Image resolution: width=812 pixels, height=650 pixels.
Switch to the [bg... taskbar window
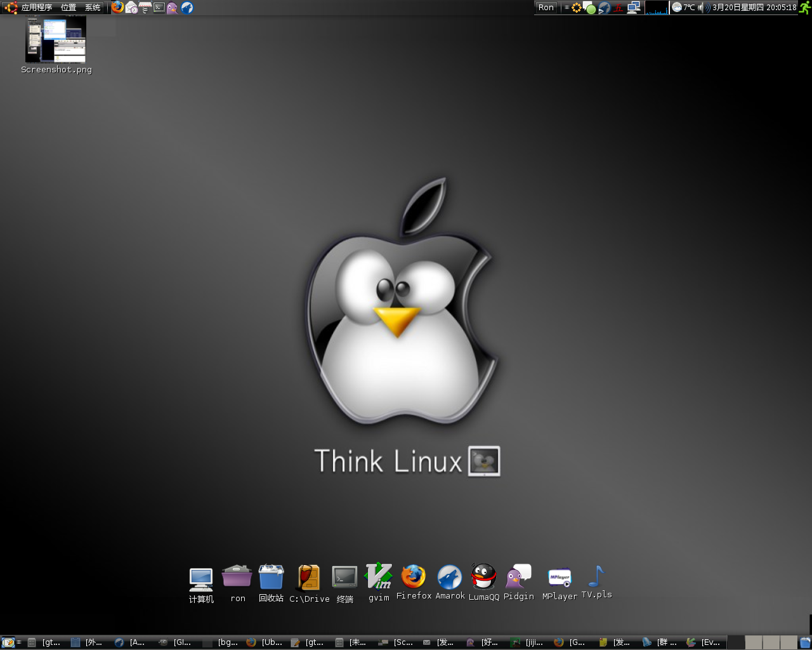click(220, 642)
